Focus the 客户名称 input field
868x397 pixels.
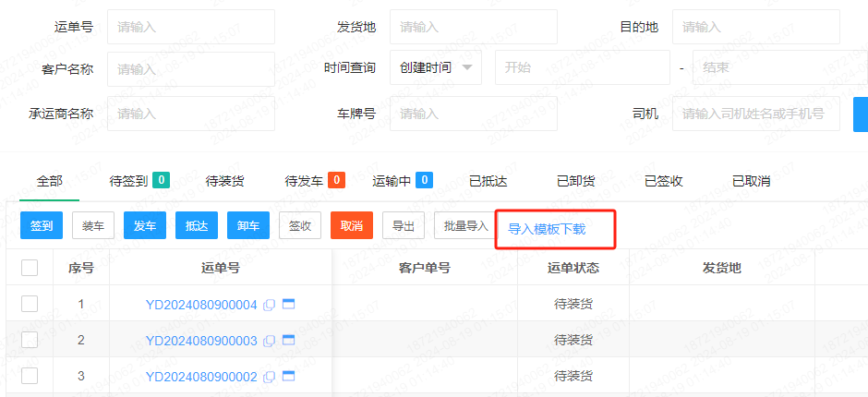click(191, 69)
